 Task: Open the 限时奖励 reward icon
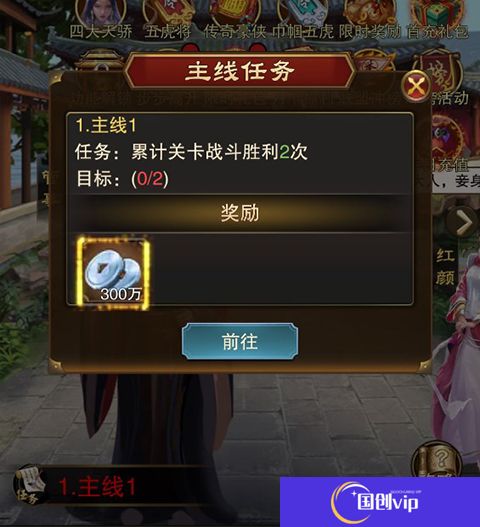(x=370, y=18)
